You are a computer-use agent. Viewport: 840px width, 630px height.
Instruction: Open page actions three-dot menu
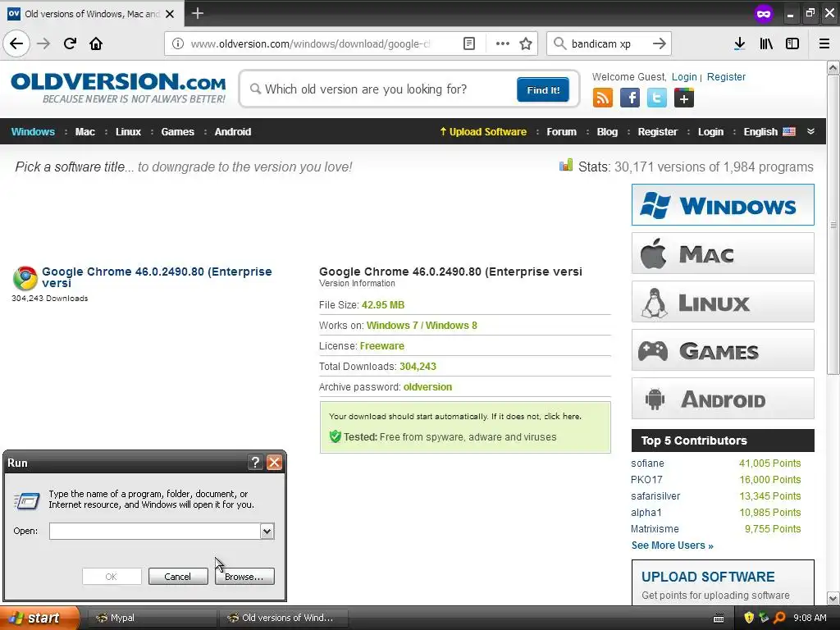pyautogui.click(x=503, y=43)
